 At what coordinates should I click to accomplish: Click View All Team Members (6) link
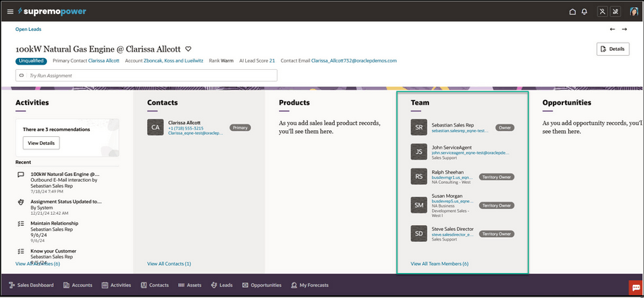pos(439,263)
